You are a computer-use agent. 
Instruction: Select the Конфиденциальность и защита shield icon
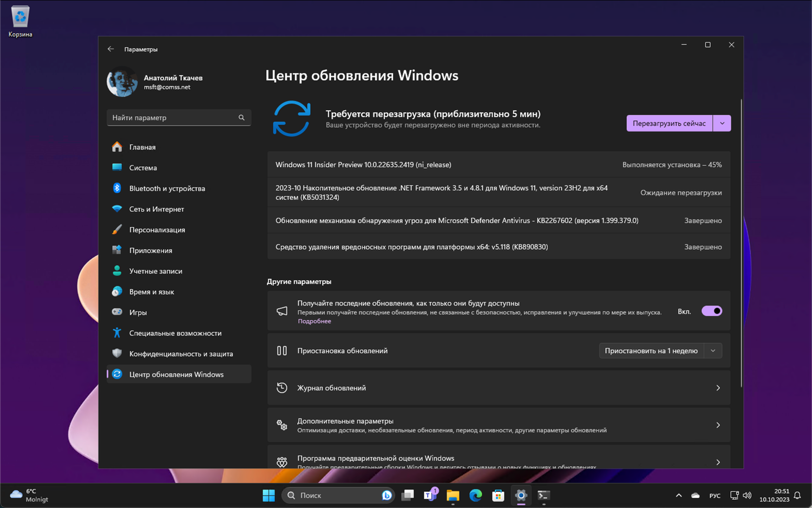click(117, 353)
